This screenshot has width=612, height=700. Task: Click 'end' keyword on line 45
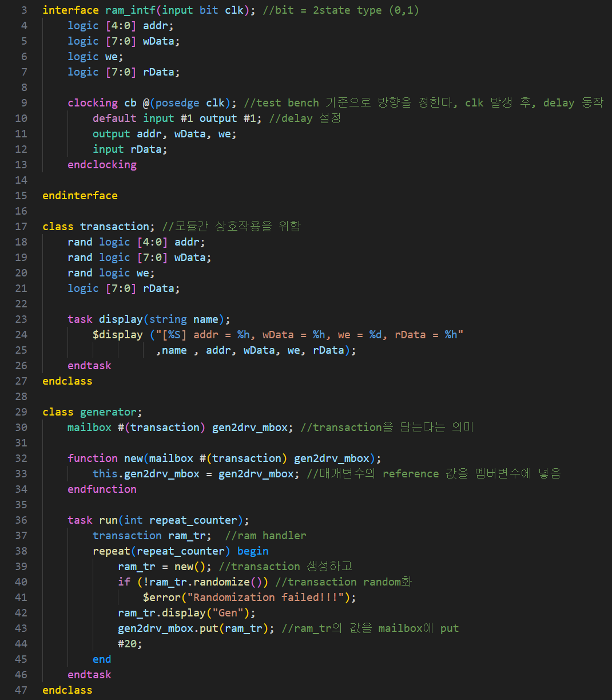102,659
